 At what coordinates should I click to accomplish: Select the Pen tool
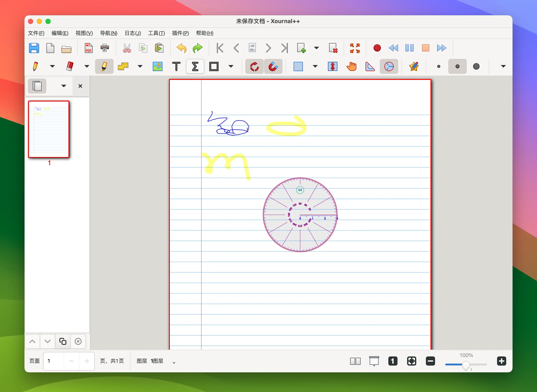pos(35,66)
